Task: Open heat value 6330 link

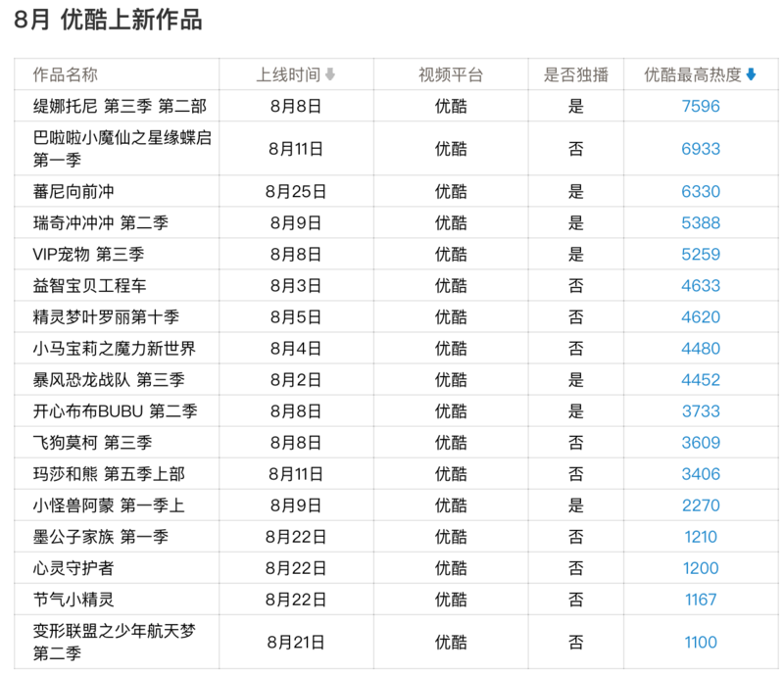Action: click(701, 191)
